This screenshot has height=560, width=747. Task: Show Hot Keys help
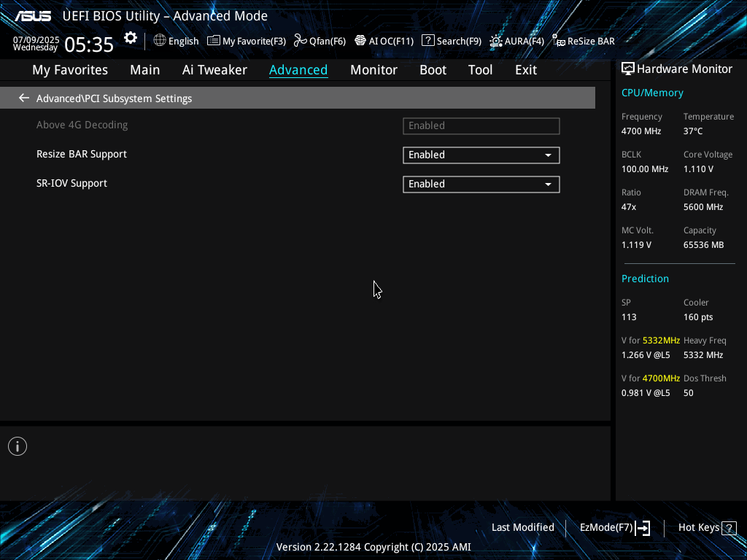point(706,527)
